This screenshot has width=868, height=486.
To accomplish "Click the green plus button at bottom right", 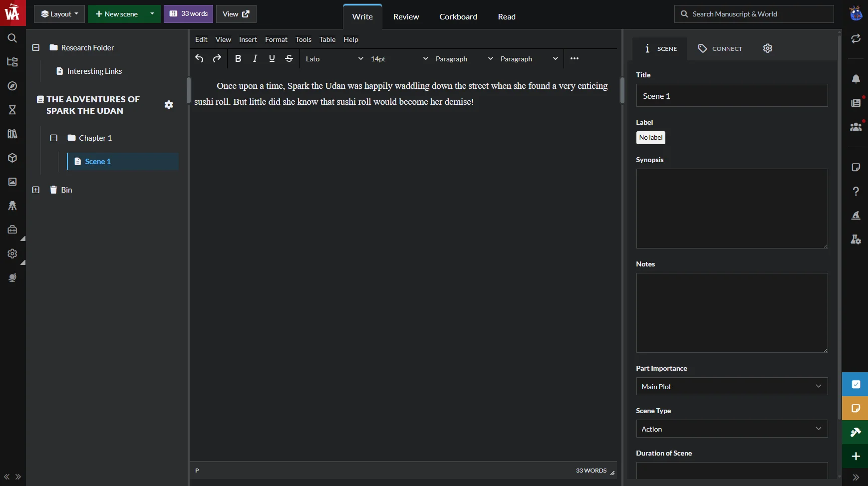I will click(x=856, y=456).
